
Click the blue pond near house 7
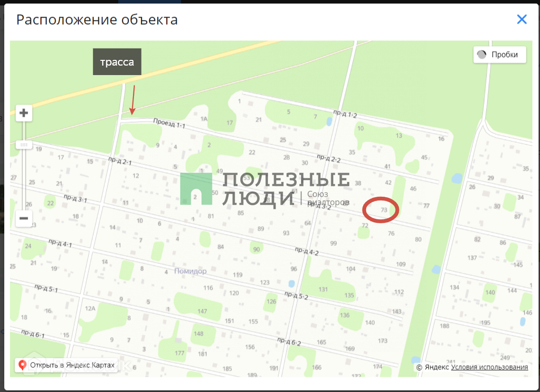[329, 121]
